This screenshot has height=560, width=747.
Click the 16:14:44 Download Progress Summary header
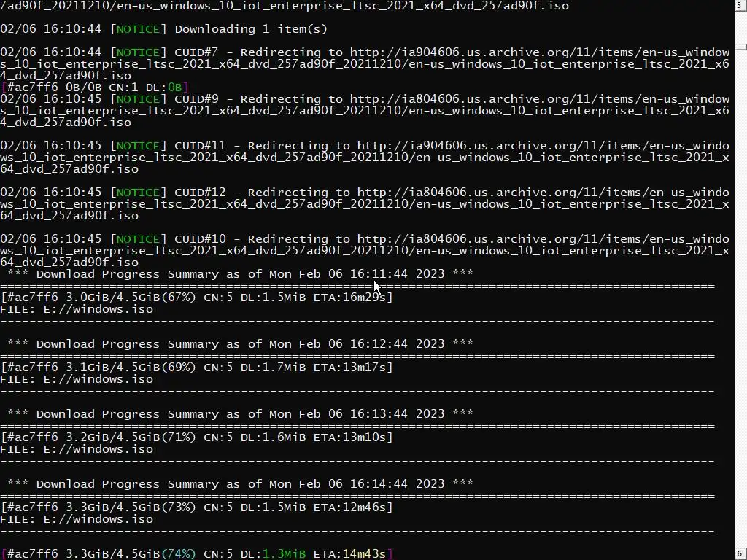pos(241,484)
